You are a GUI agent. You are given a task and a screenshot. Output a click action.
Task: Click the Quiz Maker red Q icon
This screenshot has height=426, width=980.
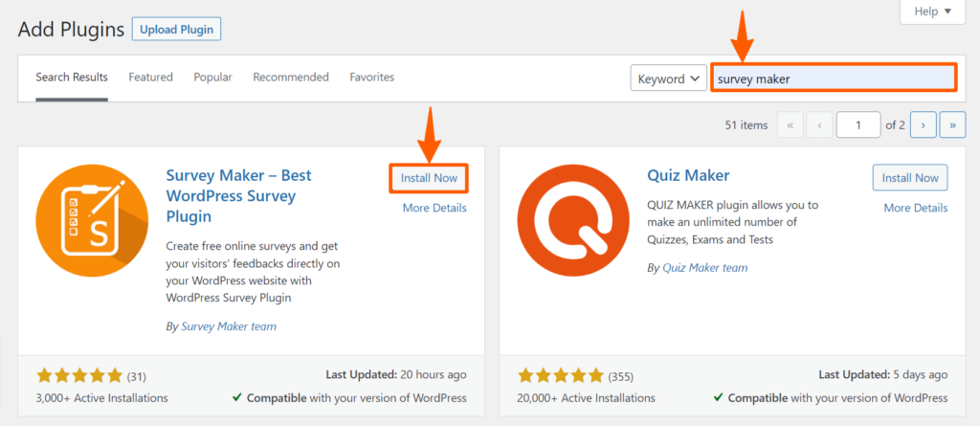574,220
